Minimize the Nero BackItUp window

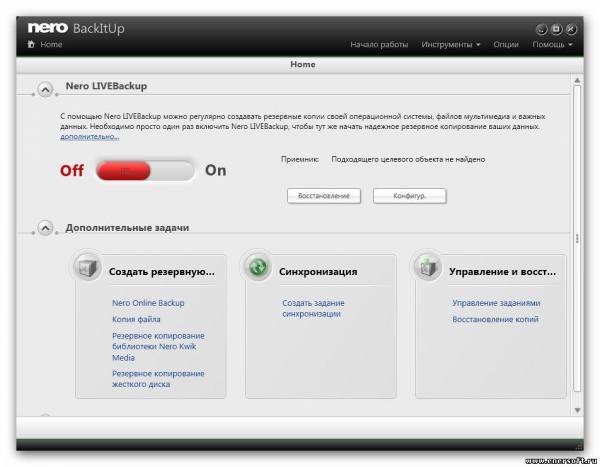(541, 29)
